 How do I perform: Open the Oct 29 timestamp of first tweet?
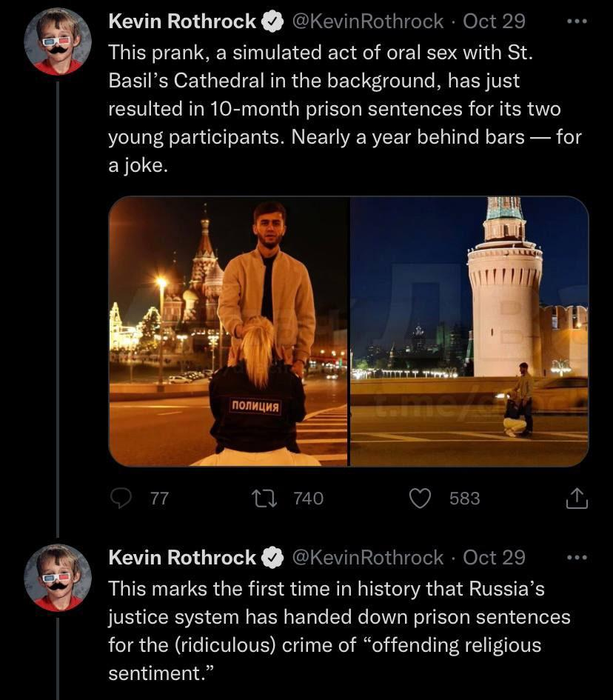coord(494,22)
